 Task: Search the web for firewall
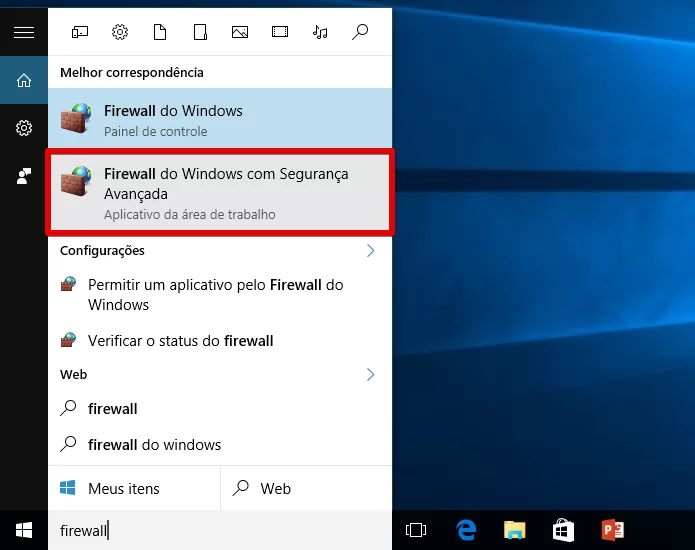click(x=220, y=408)
